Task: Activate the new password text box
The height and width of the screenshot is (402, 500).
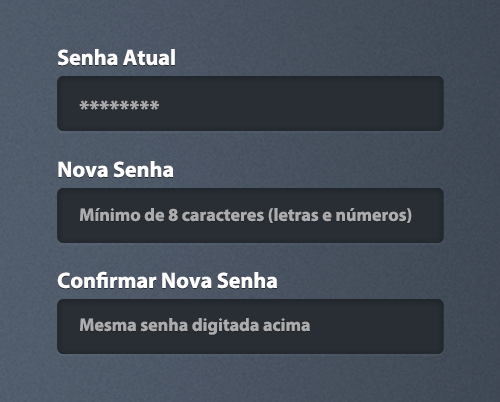Action: point(250,215)
